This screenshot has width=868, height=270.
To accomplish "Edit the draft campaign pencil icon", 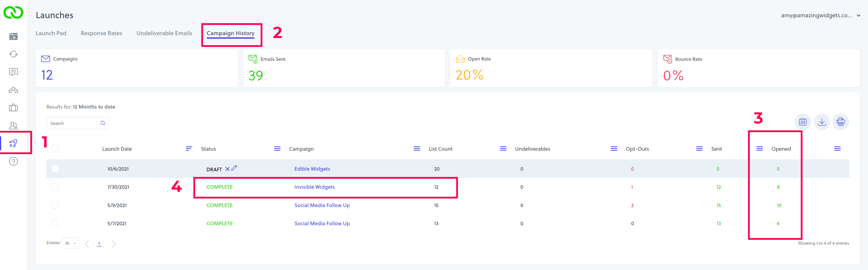I will point(234,168).
